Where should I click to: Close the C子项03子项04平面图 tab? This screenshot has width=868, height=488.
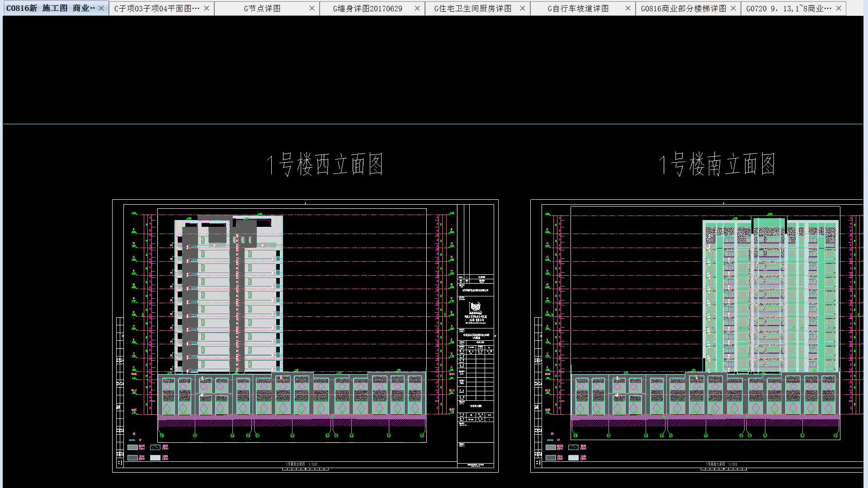[x=207, y=8]
